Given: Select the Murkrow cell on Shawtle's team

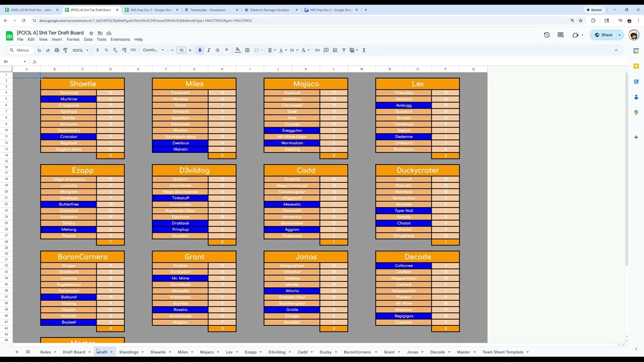Looking at the screenshot, I should (x=69, y=99).
